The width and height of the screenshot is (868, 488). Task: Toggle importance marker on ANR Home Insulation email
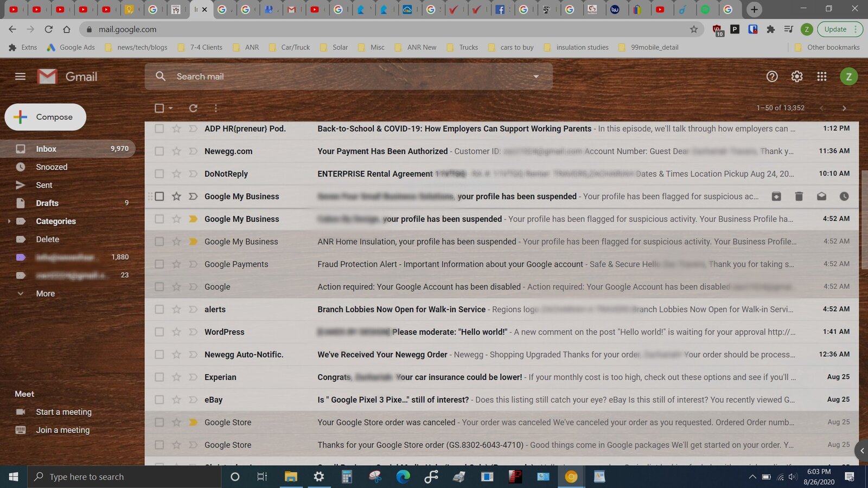pyautogui.click(x=193, y=241)
